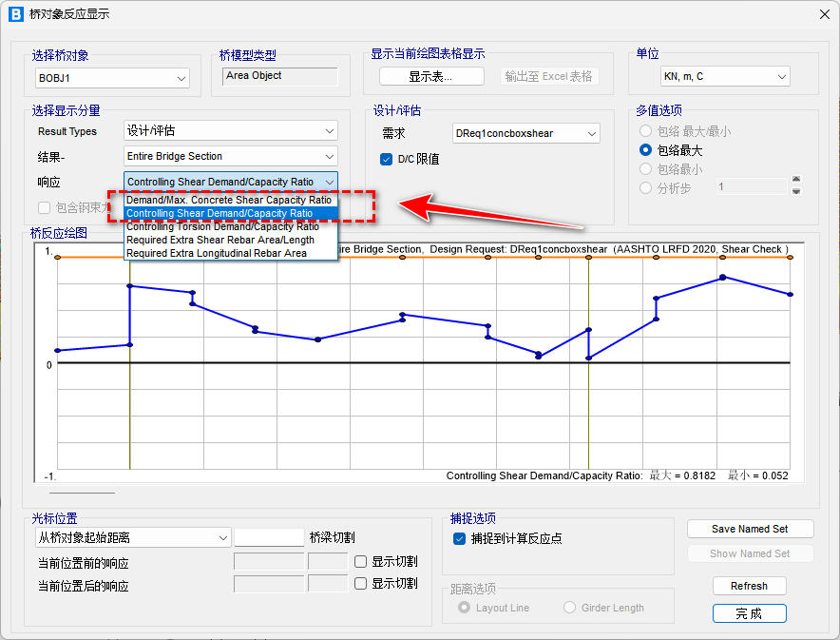Open the DReq1concboxshear demand dropdown
This screenshot has height=640, width=840.
(x=525, y=134)
